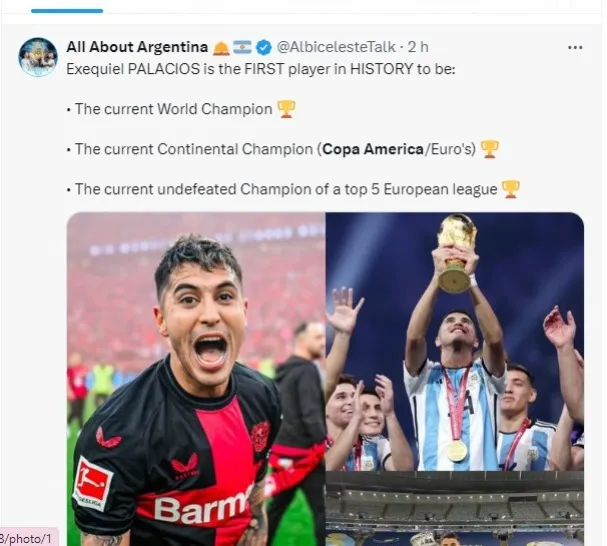Click the current World Champion bullet line
The height and width of the screenshot is (546, 607).
[x=181, y=109]
